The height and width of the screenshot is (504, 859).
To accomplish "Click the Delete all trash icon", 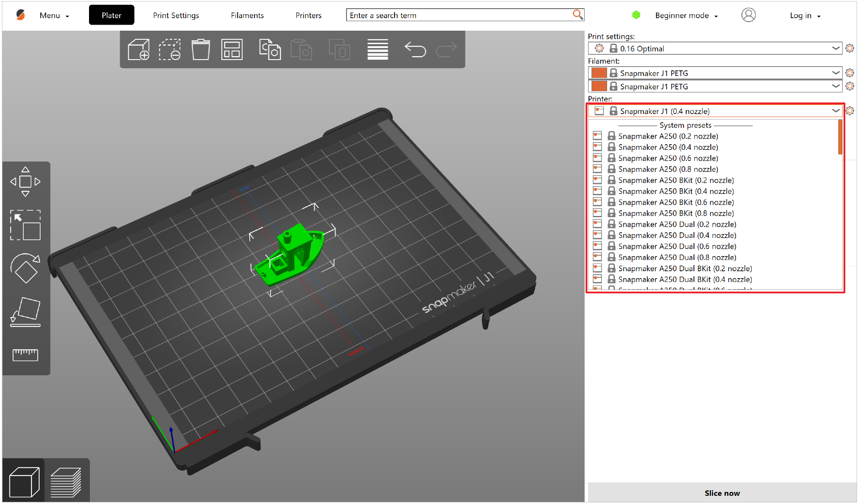I will (x=201, y=49).
